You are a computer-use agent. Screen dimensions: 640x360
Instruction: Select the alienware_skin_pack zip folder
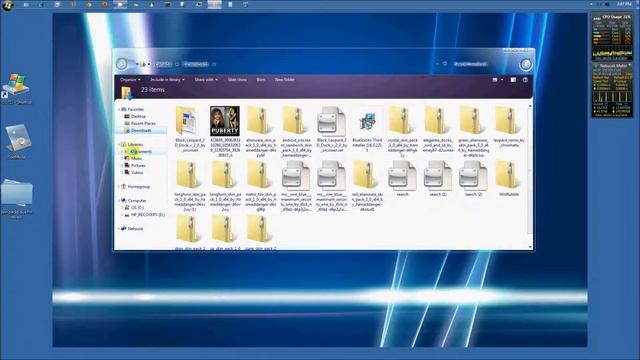click(260, 121)
